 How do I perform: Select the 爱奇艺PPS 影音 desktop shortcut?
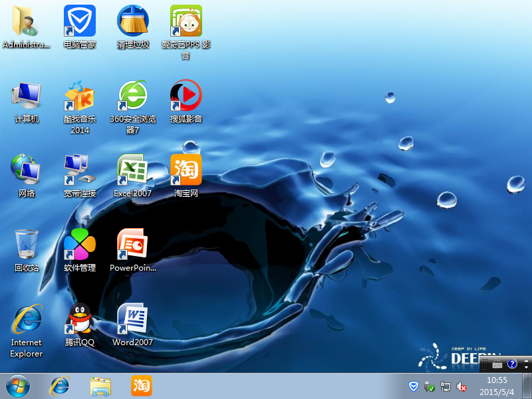pos(186,32)
